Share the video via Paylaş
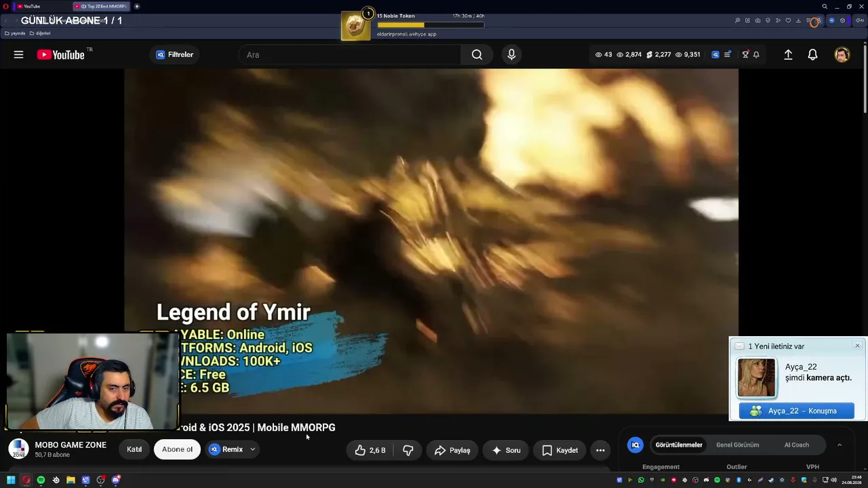Image resolution: width=868 pixels, height=488 pixels. pos(452,450)
